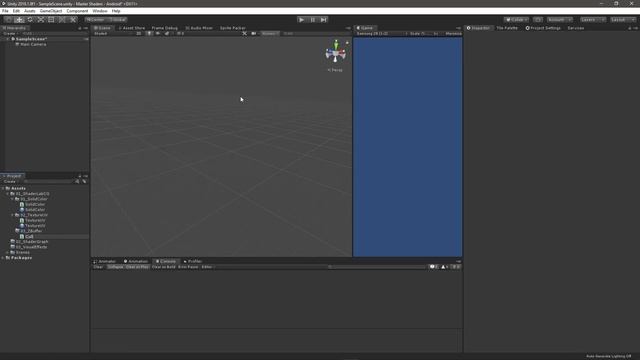
Task: Toggle console Clear on Play
Action: [x=137, y=267]
